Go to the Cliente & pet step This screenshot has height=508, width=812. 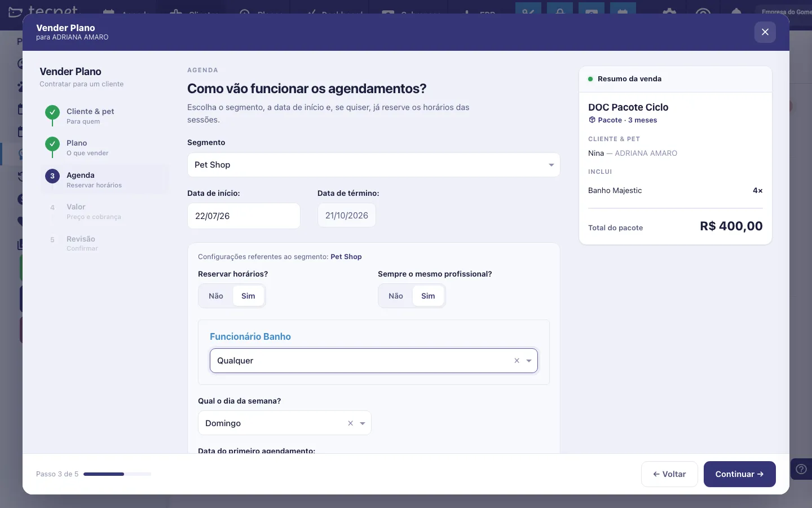105,116
